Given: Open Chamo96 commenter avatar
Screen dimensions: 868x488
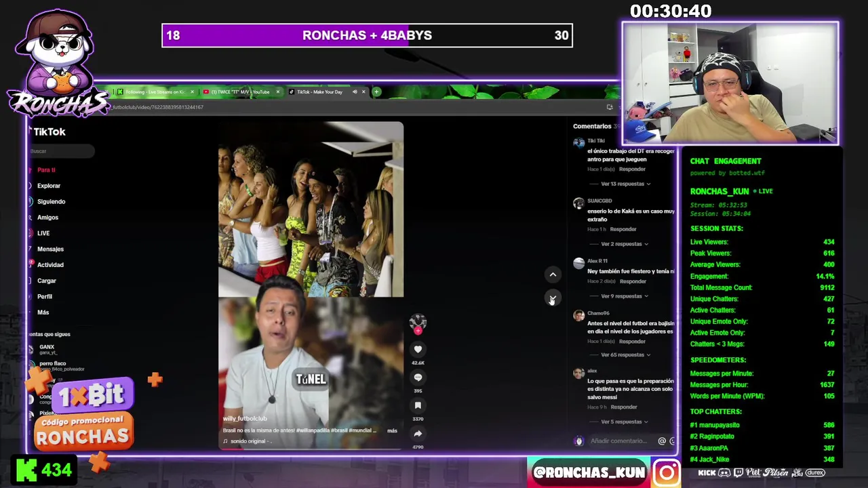Looking at the screenshot, I should (x=578, y=316).
